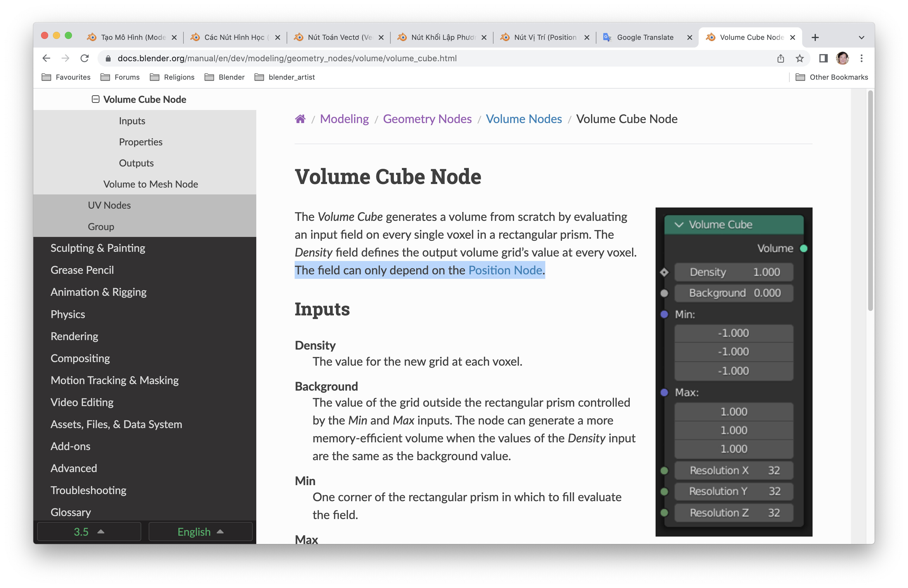Go to Modeling breadcrumb link
Screen dimensions: 908x588
[x=344, y=119]
